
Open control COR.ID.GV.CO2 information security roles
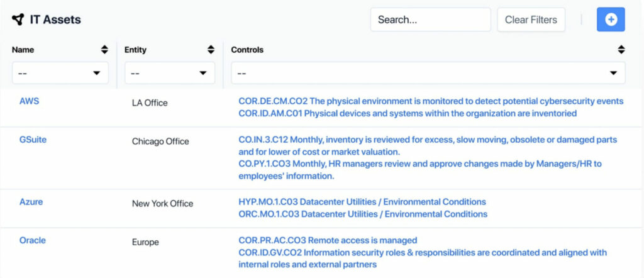coord(422,259)
